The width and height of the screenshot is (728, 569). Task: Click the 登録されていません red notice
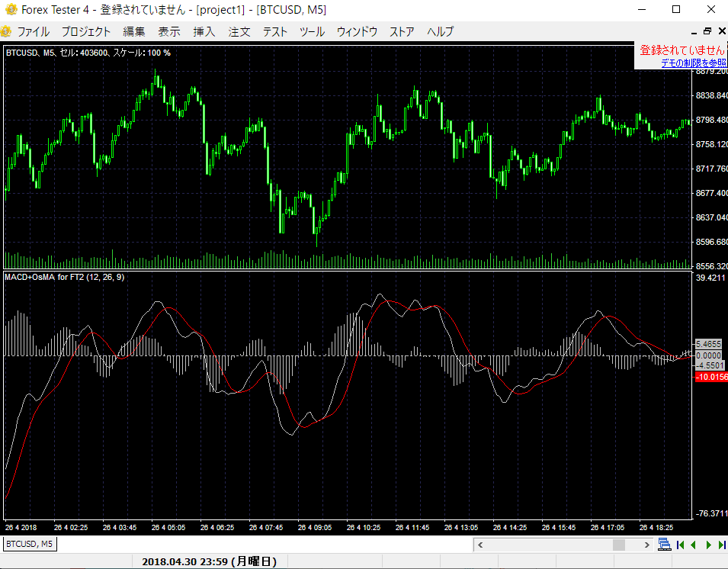pyautogui.click(x=682, y=50)
